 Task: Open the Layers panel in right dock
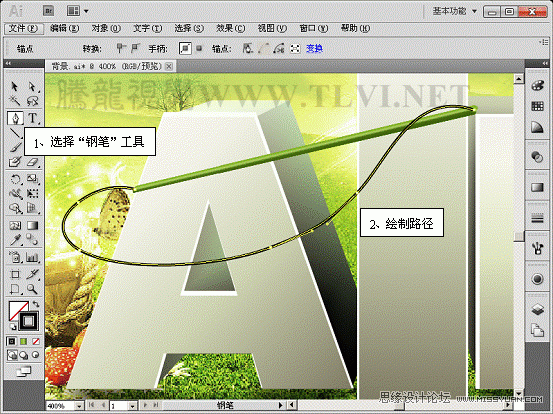[x=537, y=310]
